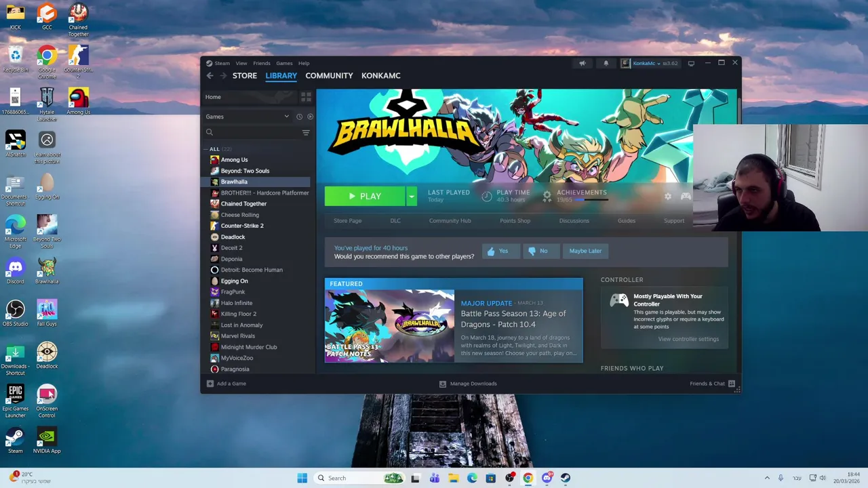The height and width of the screenshot is (488, 868).
Task: Click the green PLAY button
Action: pyautogui.click(x=365, y=197)
